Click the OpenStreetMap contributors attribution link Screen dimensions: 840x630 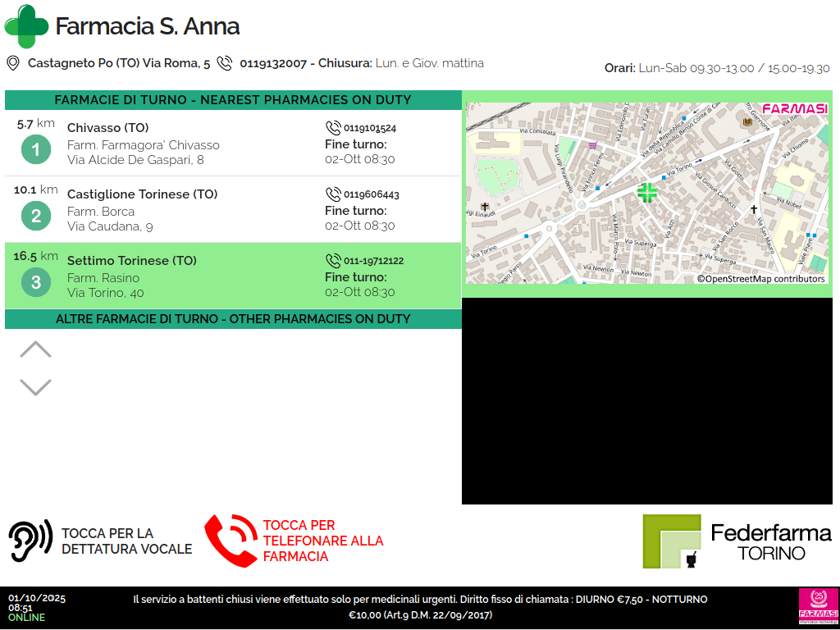point(760,279)
